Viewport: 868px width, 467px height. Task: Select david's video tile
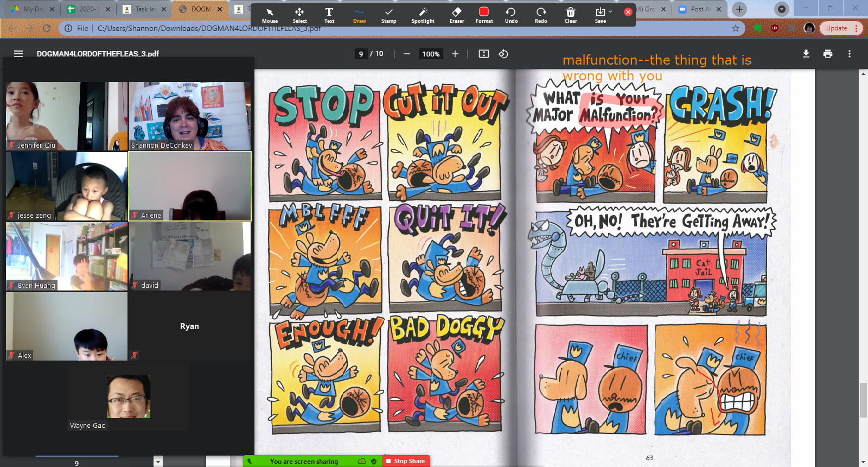(190, 256)
